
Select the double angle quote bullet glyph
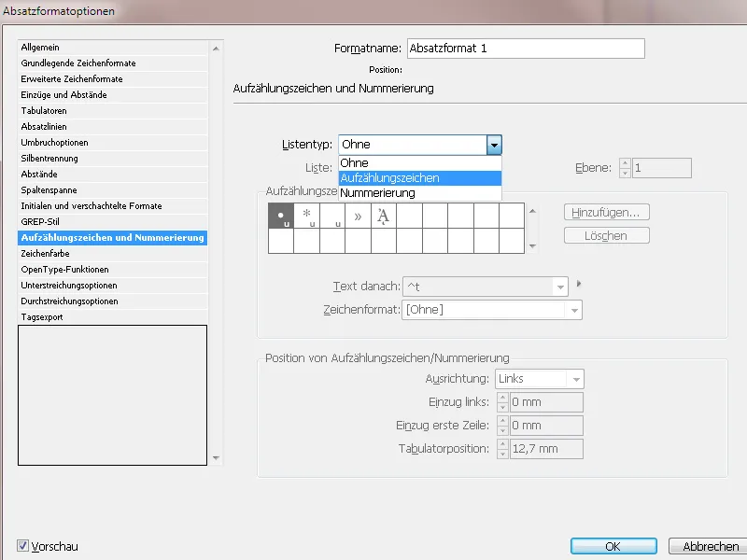coord(358,216)
